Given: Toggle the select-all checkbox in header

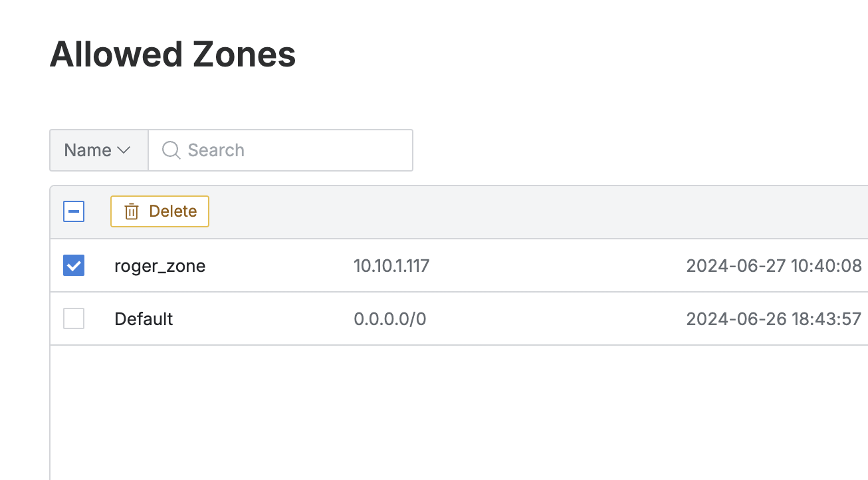Looking at the screenshot, I should click(74, 211).
